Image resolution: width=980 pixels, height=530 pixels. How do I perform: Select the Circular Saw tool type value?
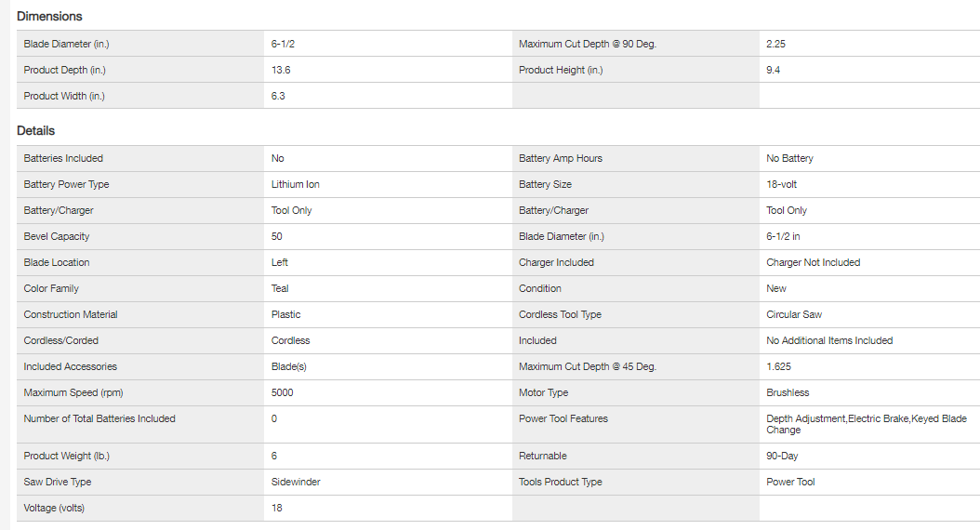pyautogui.click(x=794, y=314)
